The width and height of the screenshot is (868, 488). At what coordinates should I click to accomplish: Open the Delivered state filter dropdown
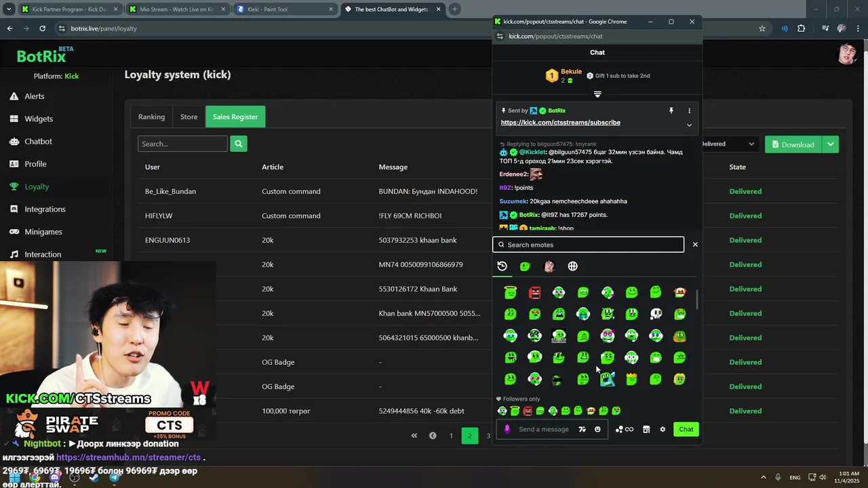729,144
